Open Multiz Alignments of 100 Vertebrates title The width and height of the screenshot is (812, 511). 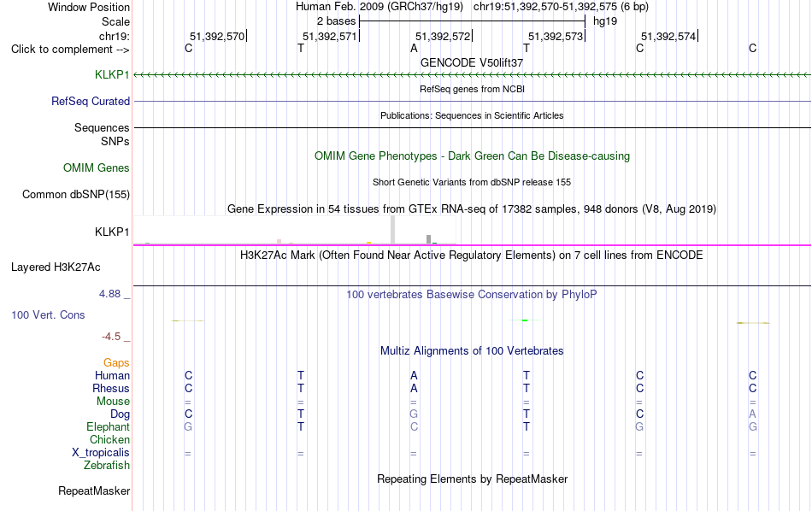(x=472, y=351)
